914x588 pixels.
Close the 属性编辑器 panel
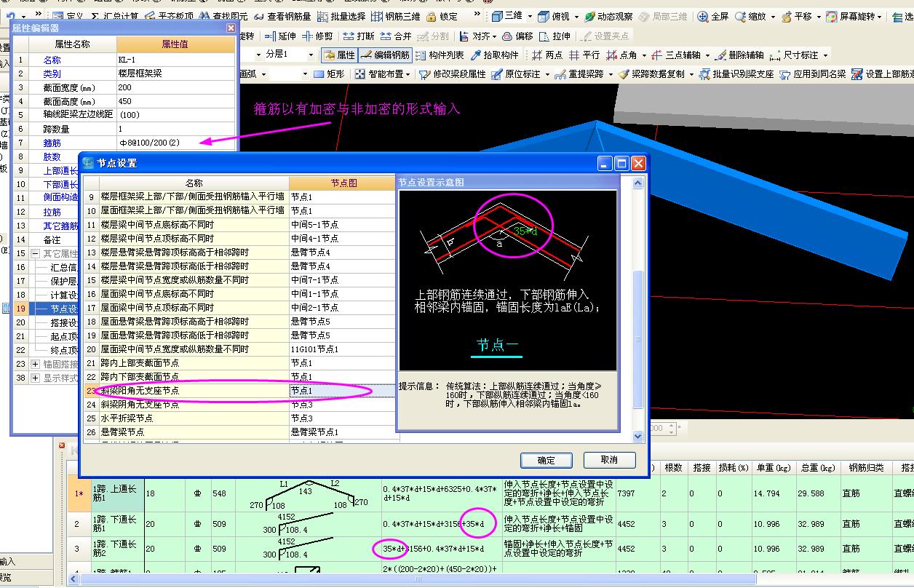click(231, 28)
